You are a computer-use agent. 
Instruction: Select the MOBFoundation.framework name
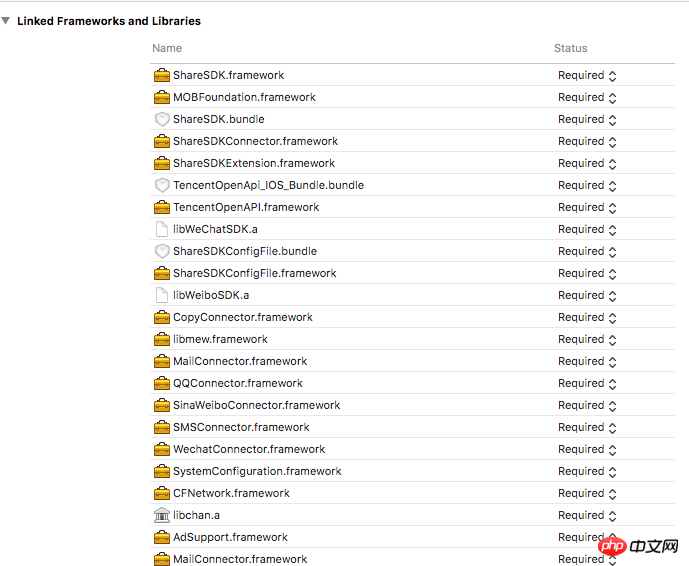tap(244, 97)
